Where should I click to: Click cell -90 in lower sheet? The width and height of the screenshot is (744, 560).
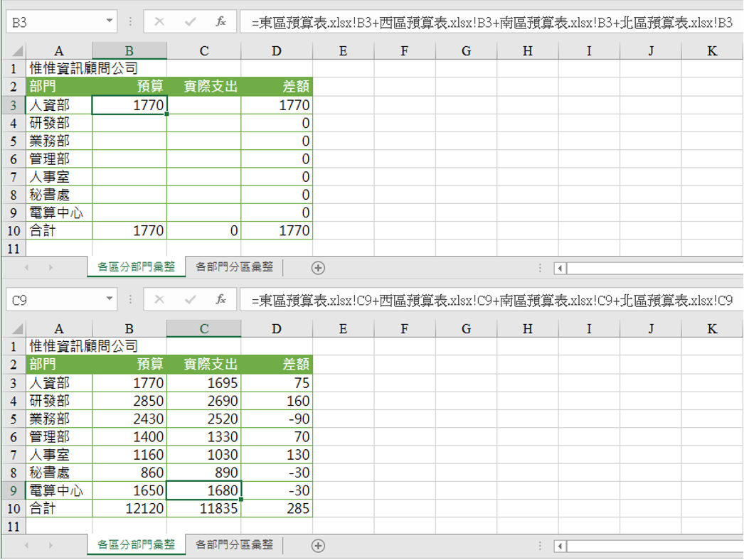click(277, 419)
